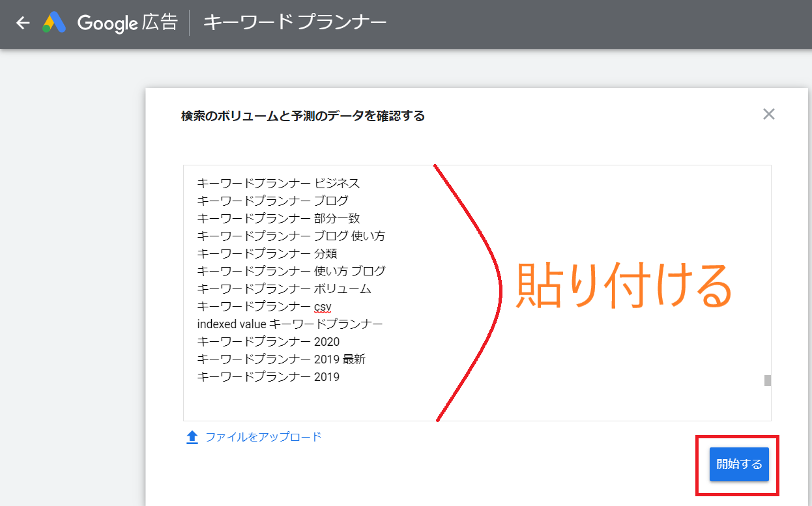The width and height of the screenshot is (812, 506).
Task: Click the line キーワードプランナー 分類
Action: click(x=267, y=253)
